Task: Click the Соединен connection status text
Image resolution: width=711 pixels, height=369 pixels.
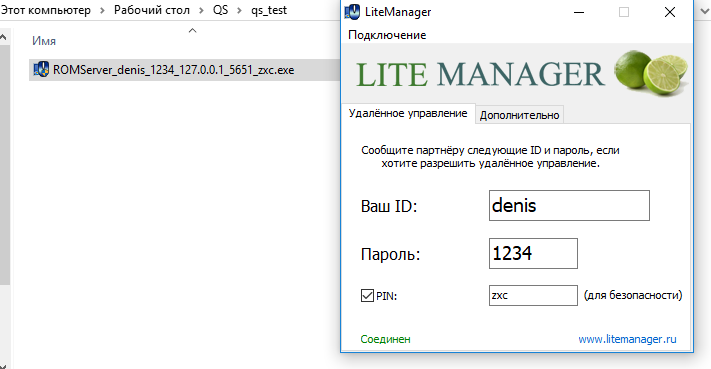Action: [385, 339]
